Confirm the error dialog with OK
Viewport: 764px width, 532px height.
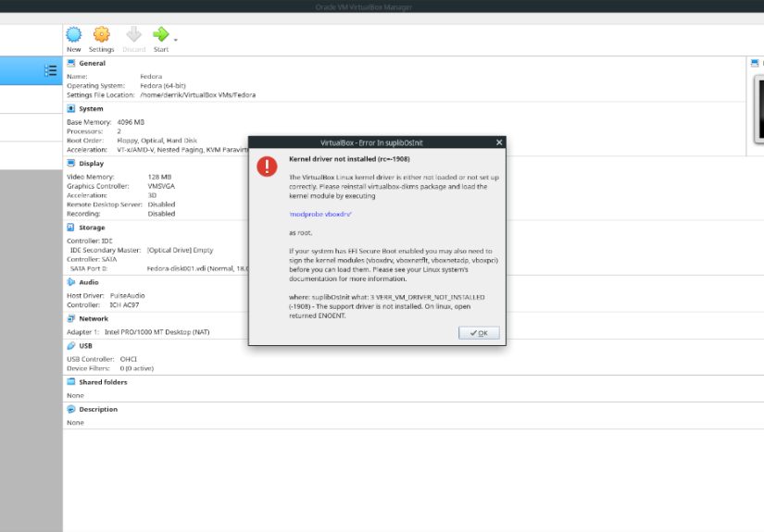(x=479, y=333)
